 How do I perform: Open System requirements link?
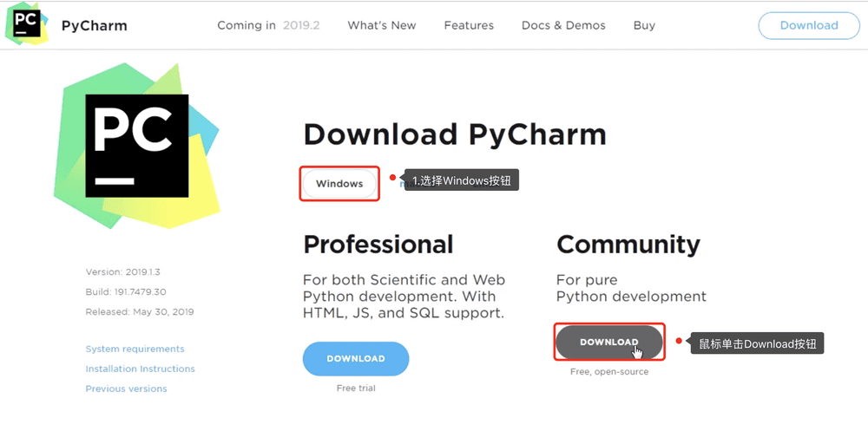135,349
